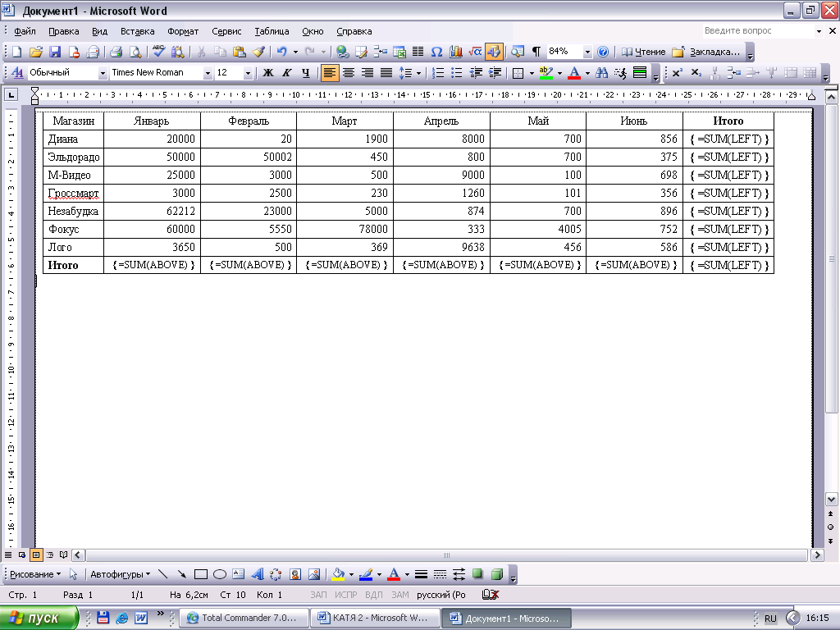Apply the yellow fill color bucket

click(x=338, y=574)
